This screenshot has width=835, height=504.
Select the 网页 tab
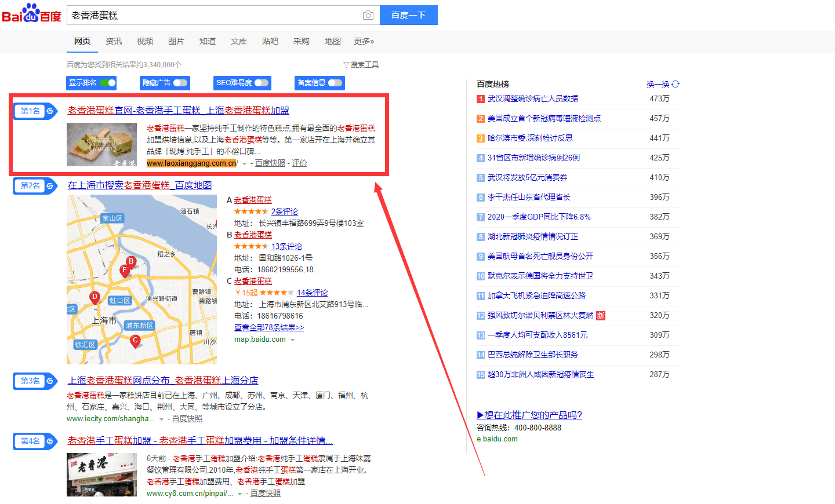click(82, 41)
